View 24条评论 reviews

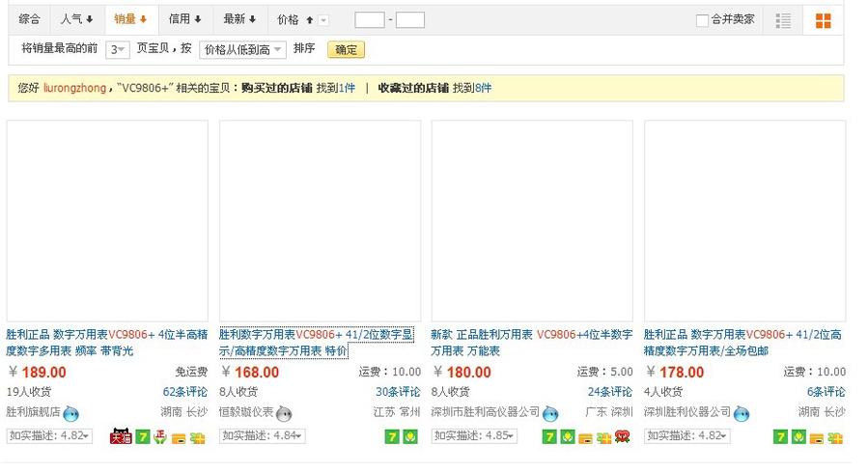point(610,392)
